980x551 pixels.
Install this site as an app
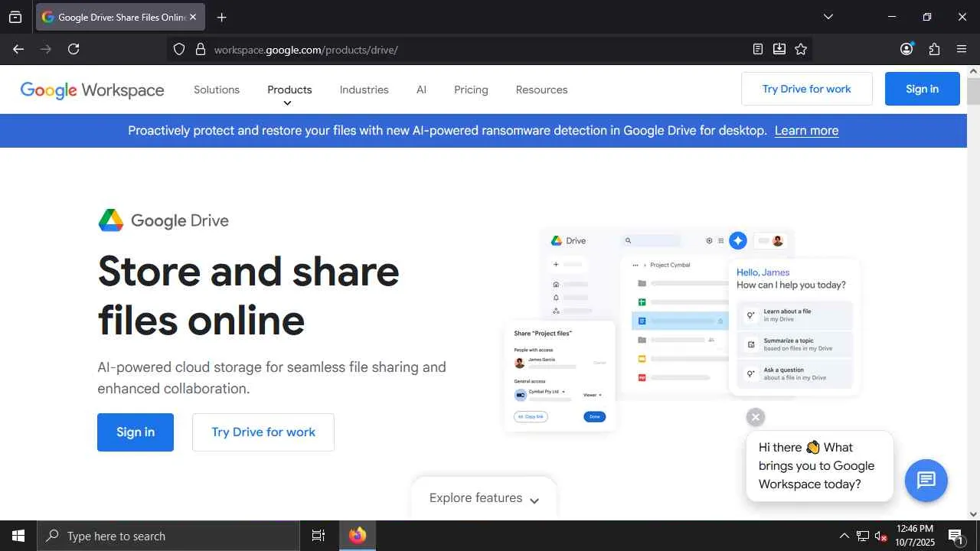pyautogui.click(x=779, y=49)
